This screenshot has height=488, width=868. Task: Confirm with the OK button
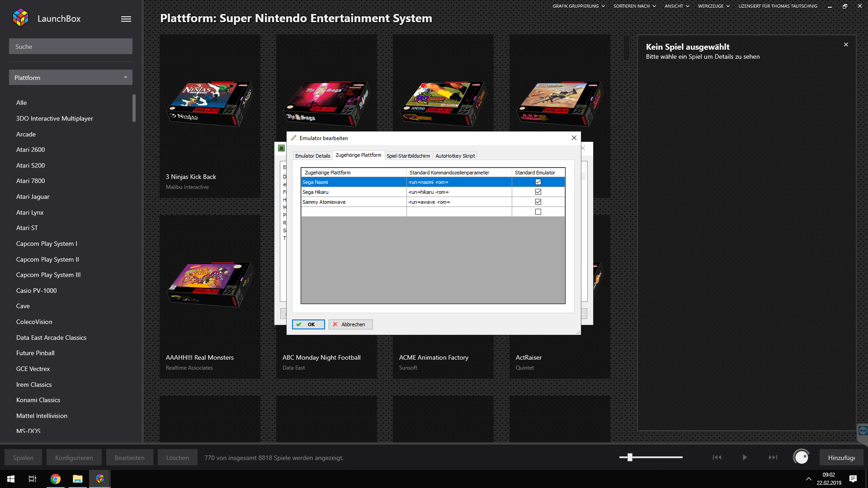coord(308,324)
